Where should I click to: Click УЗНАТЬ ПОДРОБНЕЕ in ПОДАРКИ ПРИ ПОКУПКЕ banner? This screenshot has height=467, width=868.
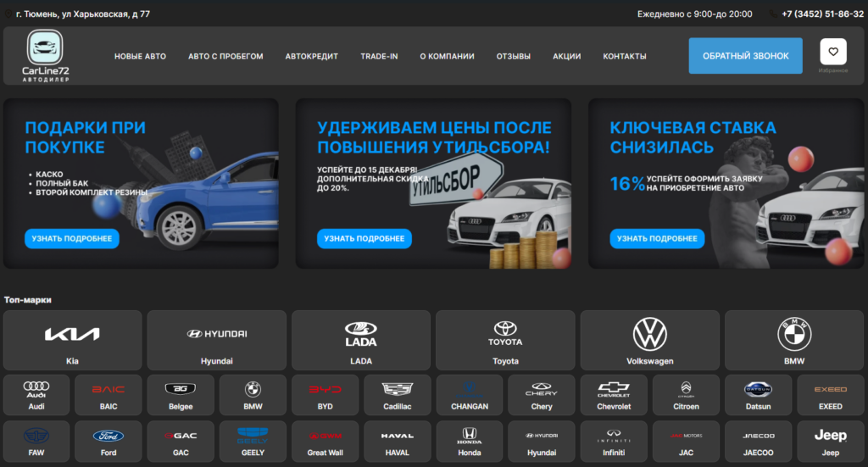coord(72,238)
